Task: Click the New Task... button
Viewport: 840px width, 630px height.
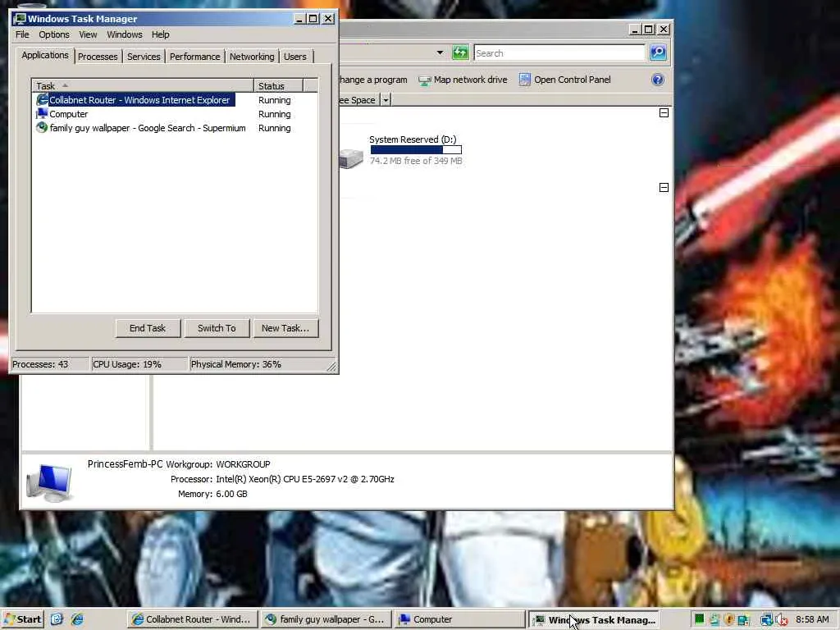Action: 285,328
